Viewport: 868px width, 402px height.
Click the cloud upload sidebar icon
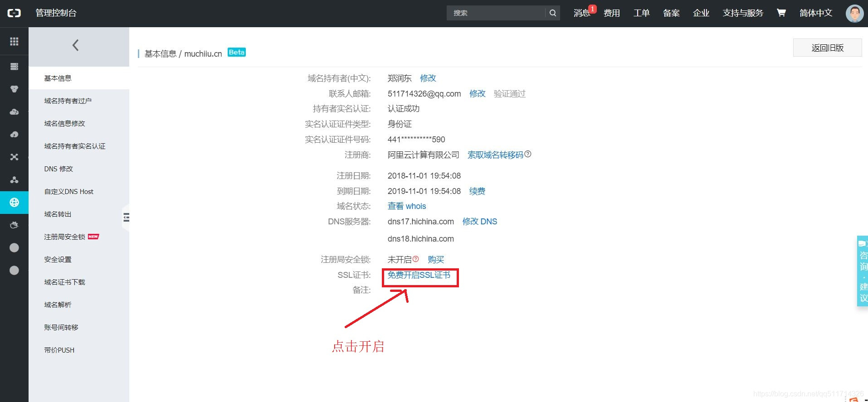[14, 135]
